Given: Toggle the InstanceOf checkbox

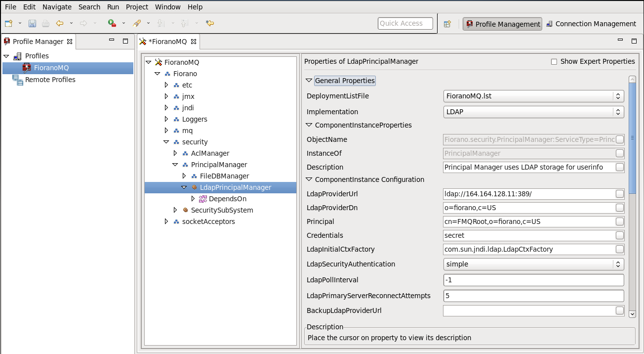Looking at the screenshot, I should tap(619, 153).
